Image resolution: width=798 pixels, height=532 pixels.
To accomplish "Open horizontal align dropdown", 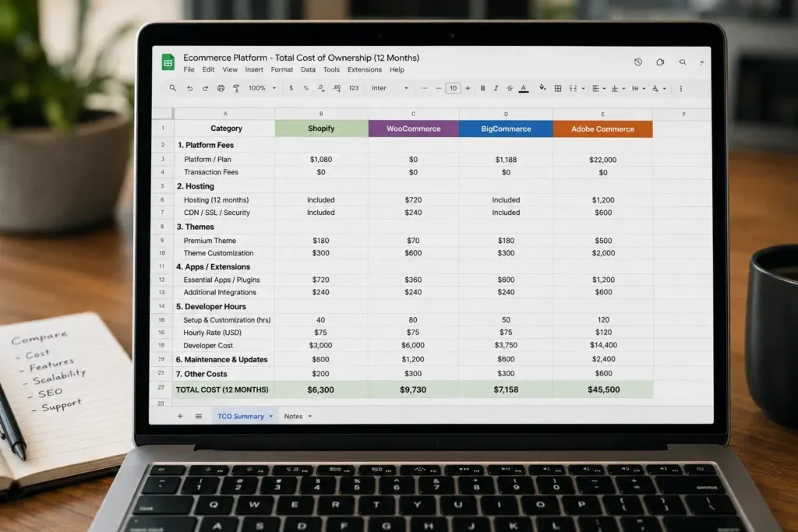I will pyautogui.click(x=598, y=89).
